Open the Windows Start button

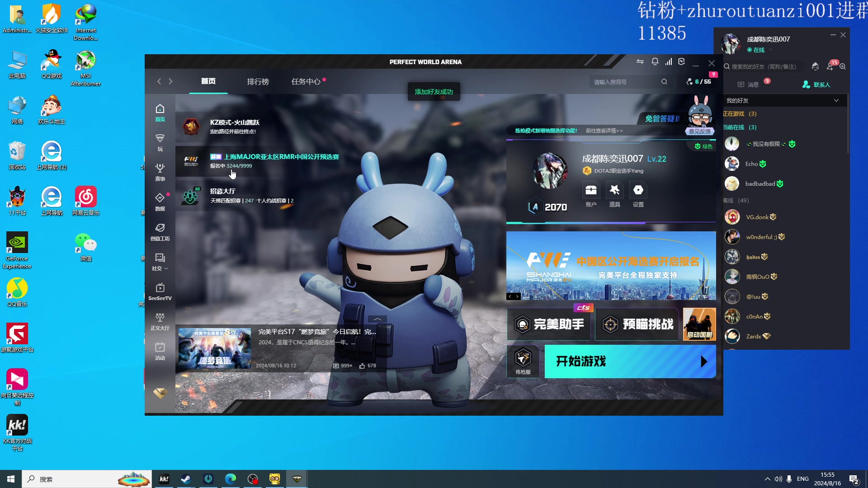point(11,479)
